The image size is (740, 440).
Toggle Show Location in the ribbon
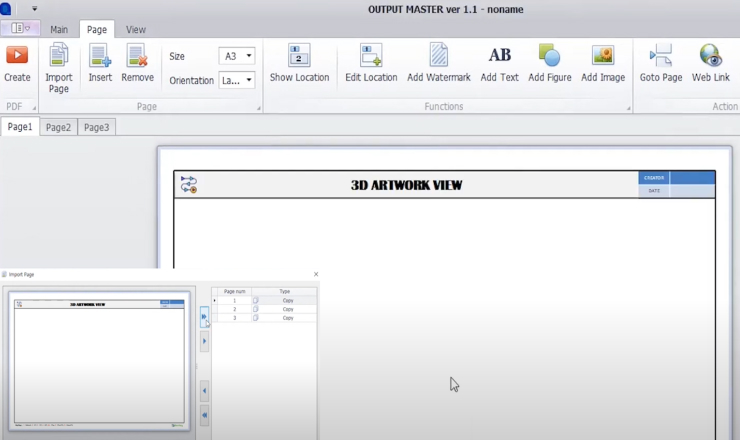coord(299,56)
